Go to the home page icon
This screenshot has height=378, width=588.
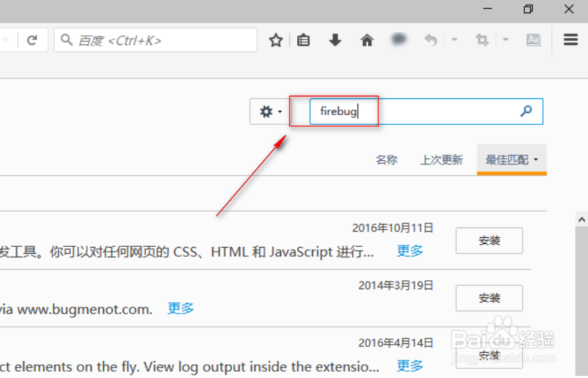pyautogui.click(x=367, y=40)
